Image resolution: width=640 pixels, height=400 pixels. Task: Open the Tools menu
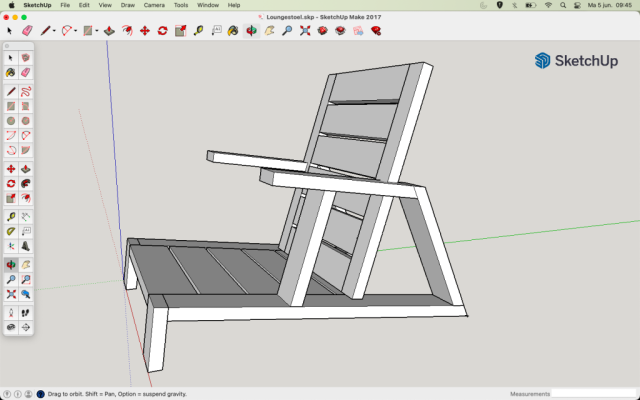point(181,5)
